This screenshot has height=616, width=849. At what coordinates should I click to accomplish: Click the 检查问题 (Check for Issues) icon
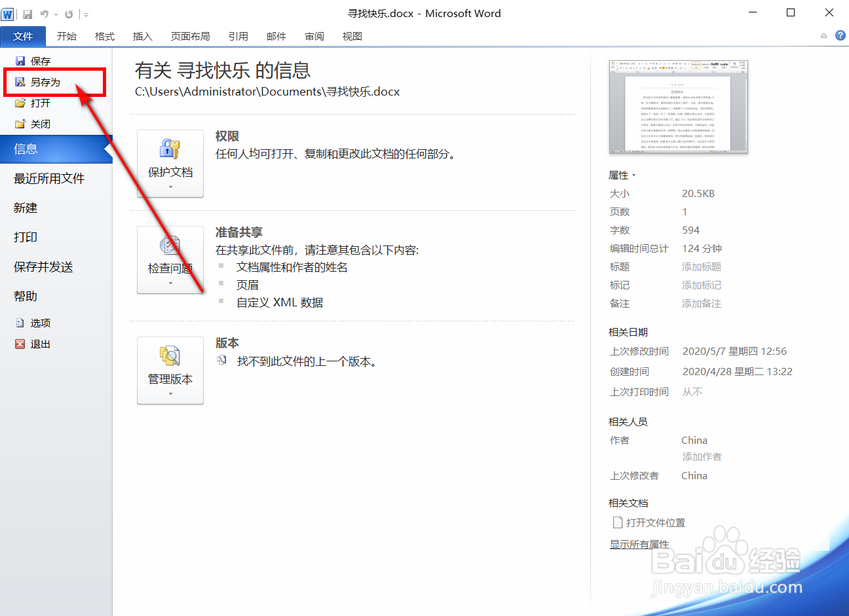170,260
